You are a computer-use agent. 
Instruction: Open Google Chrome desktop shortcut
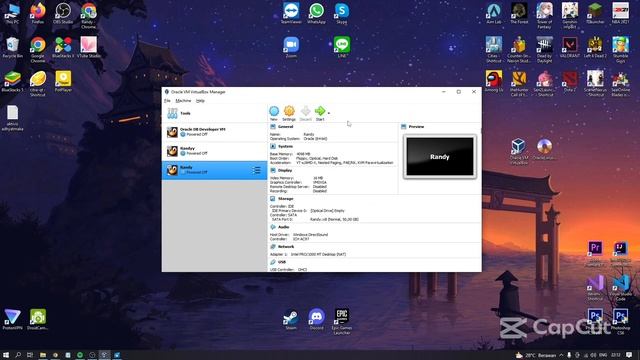point(38,50)
